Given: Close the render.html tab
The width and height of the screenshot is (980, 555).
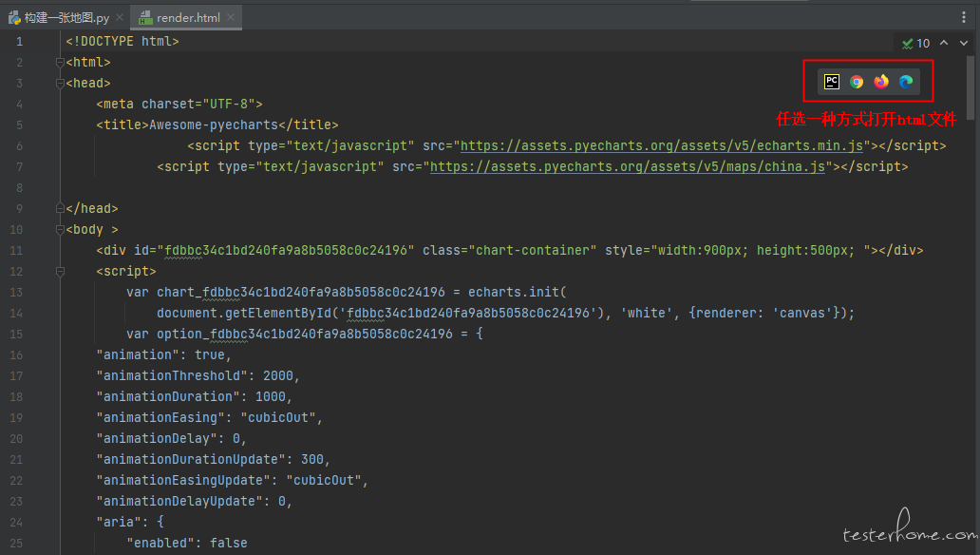Looking at the screenshot, I should pos(231,17).
